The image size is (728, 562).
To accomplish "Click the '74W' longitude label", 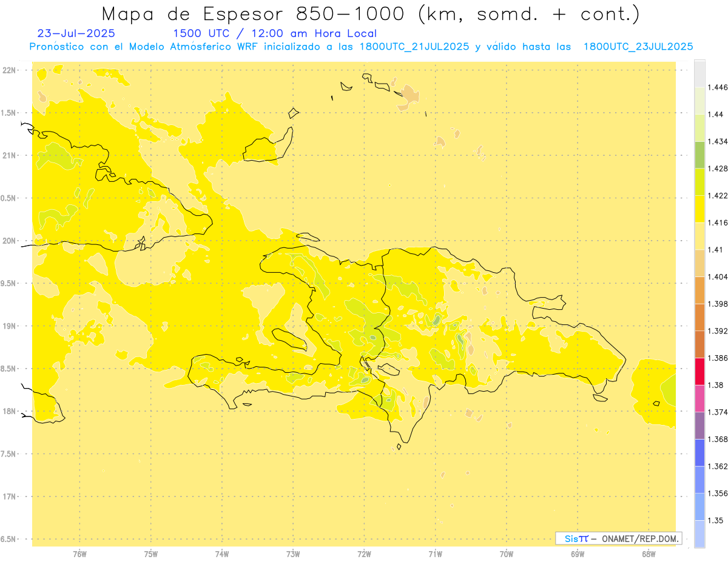I will point(222,554).
